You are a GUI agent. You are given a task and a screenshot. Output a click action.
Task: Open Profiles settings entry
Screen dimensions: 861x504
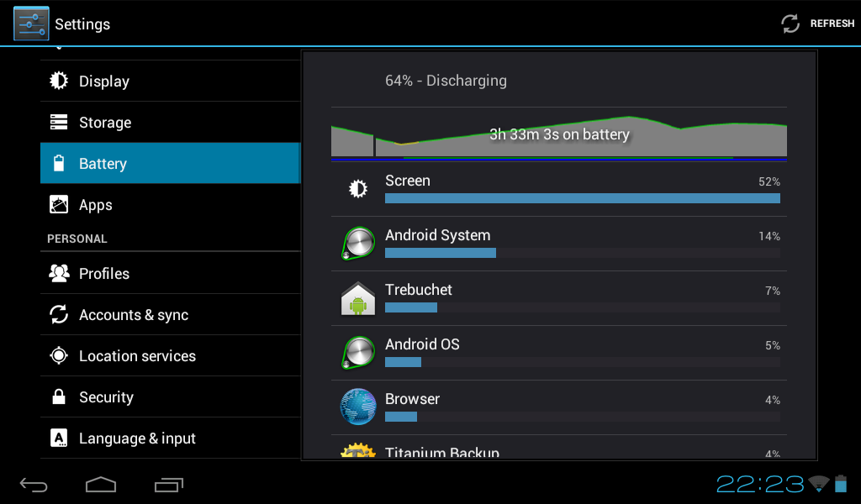[170, 273]
